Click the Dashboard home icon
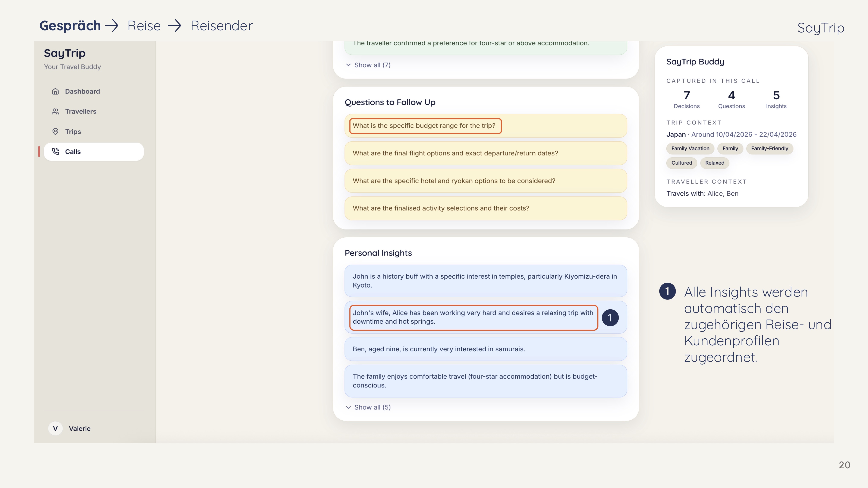 56,91
